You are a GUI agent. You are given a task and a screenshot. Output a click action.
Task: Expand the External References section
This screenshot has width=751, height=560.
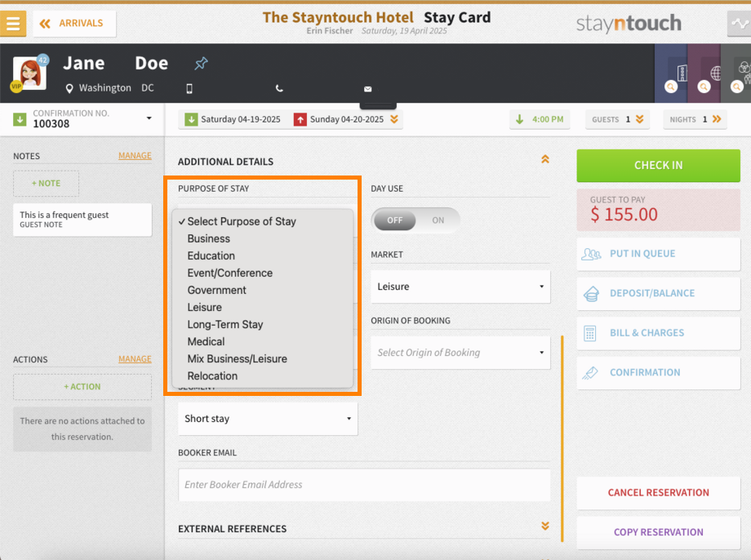point(545,526)
